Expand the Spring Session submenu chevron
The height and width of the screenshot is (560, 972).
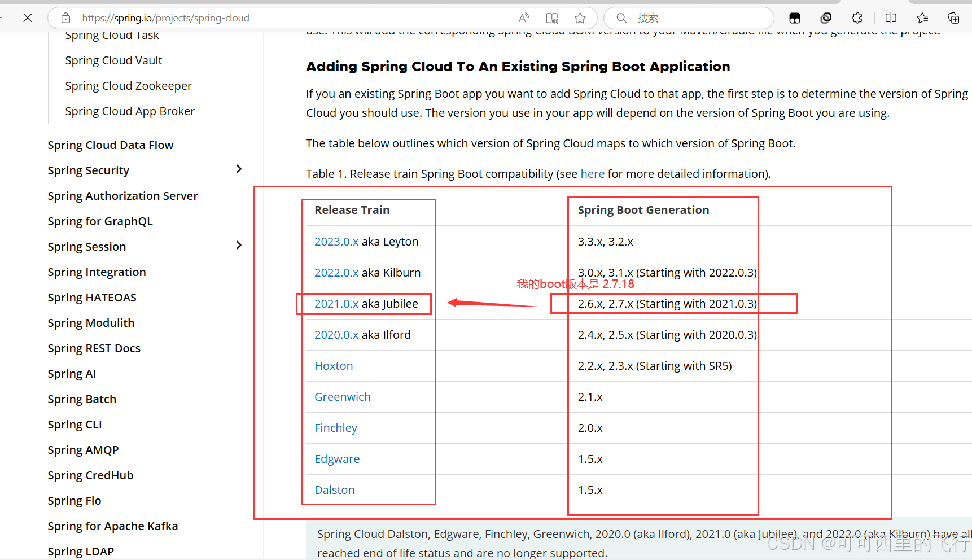coord(239,245)
